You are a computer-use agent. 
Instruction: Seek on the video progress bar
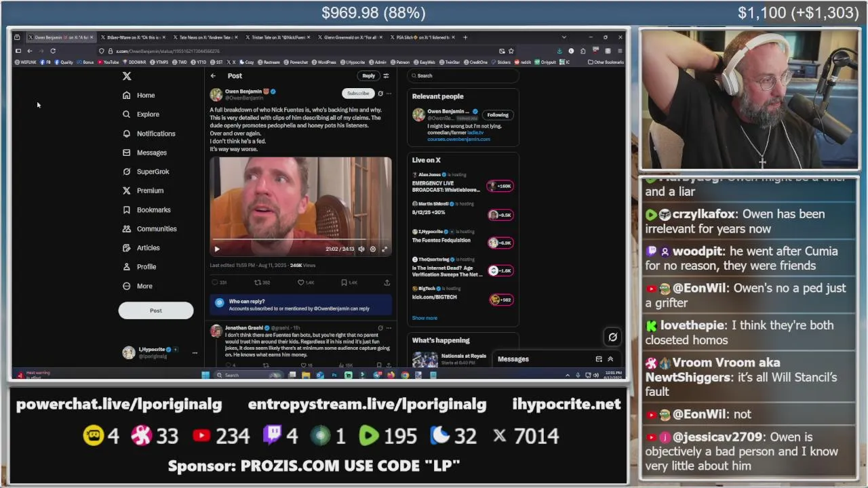pyautogui.click(x=300, y=240)
